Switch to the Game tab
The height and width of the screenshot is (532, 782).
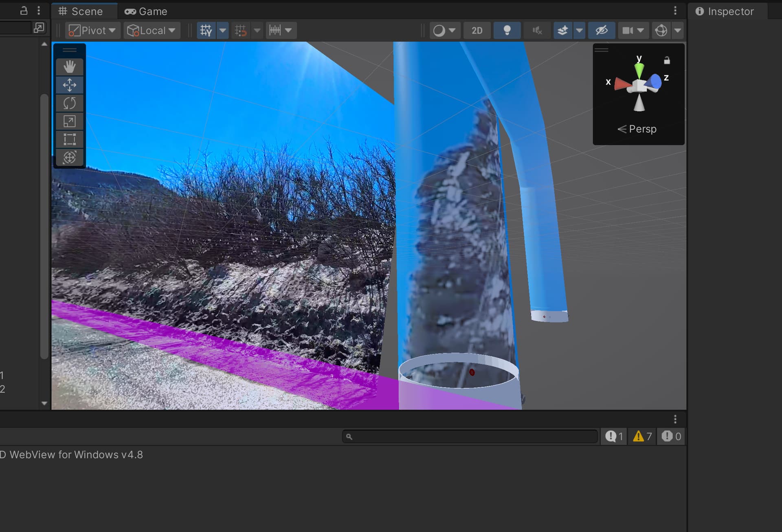tap(146, 11)
